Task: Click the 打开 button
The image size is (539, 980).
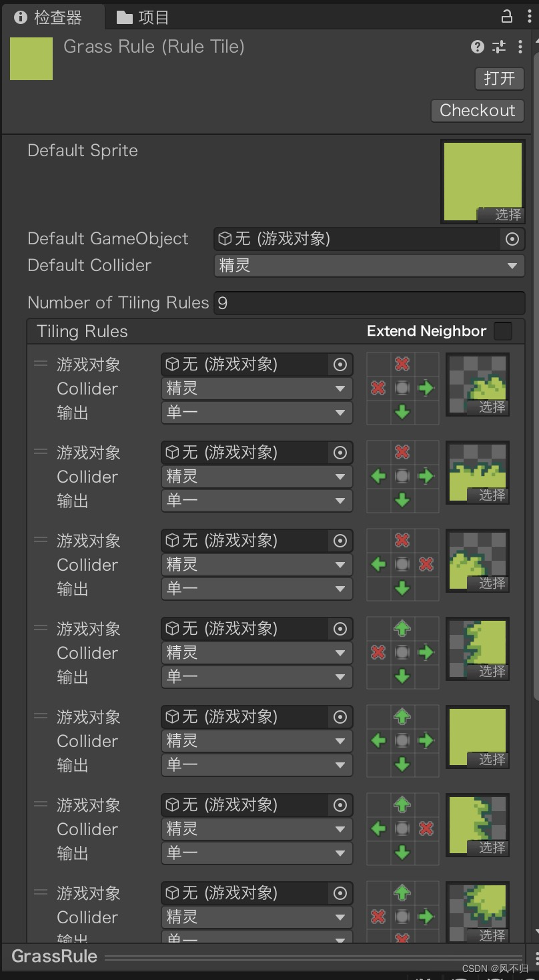Action: [499, 79]
